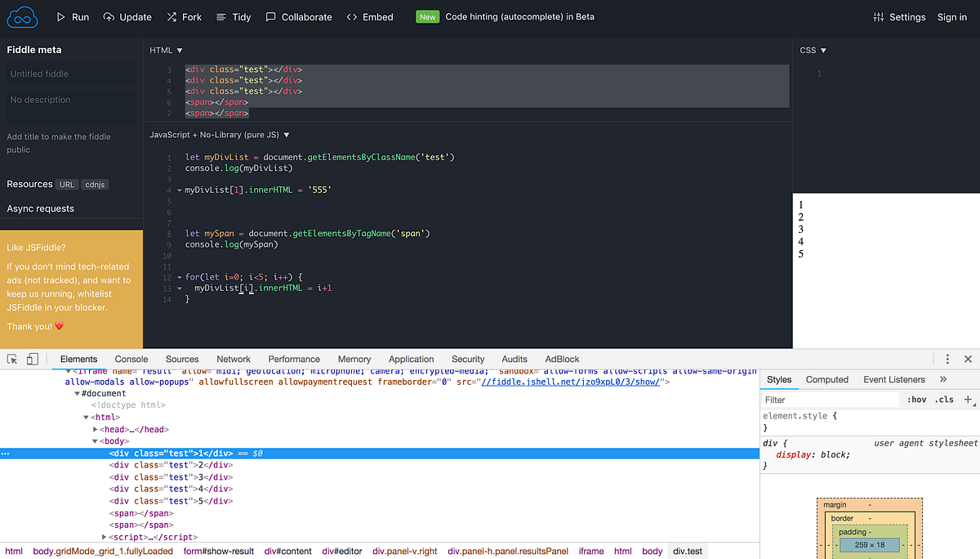This screenshot has width=980, height=559.
Task: Click the JSFiddle logo
Action: point(21,16)
